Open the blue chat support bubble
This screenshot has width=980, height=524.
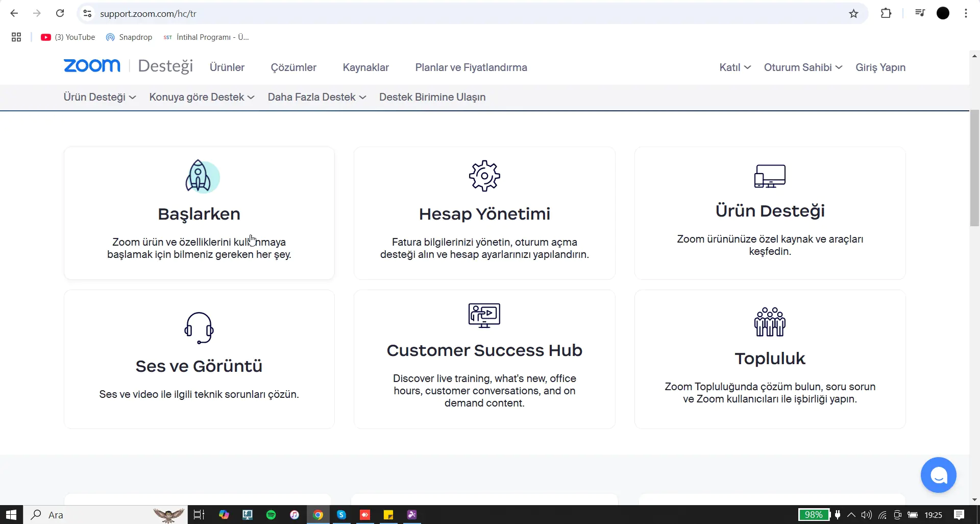point(938,475)
